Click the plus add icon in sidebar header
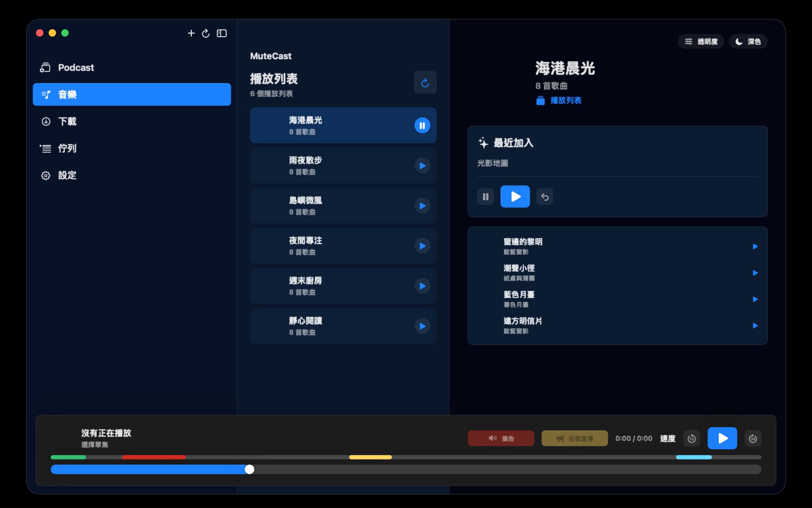The width and height of the screenshot is (812, 508). click(x=191, y=33)
